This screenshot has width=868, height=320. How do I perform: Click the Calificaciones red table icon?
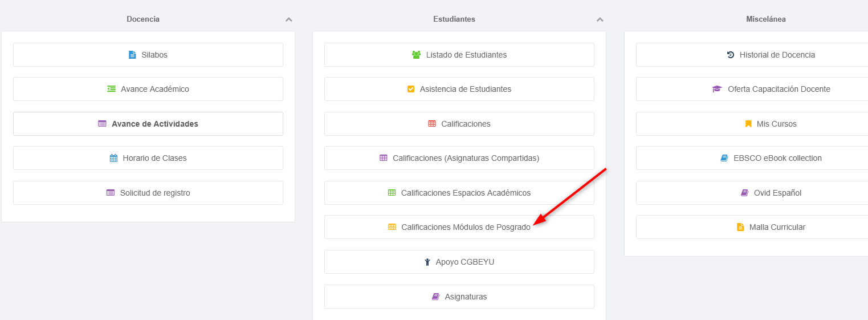pyautogui.click(x=432, y=124)
